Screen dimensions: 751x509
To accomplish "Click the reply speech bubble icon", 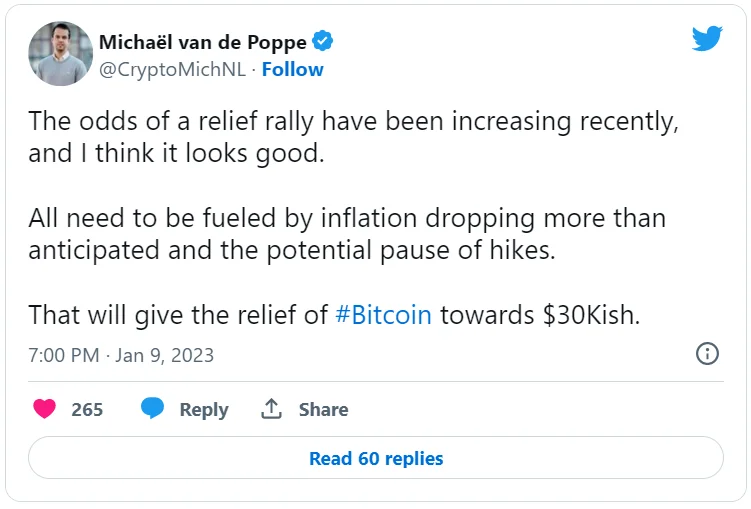I will click(x=152, y=409).
